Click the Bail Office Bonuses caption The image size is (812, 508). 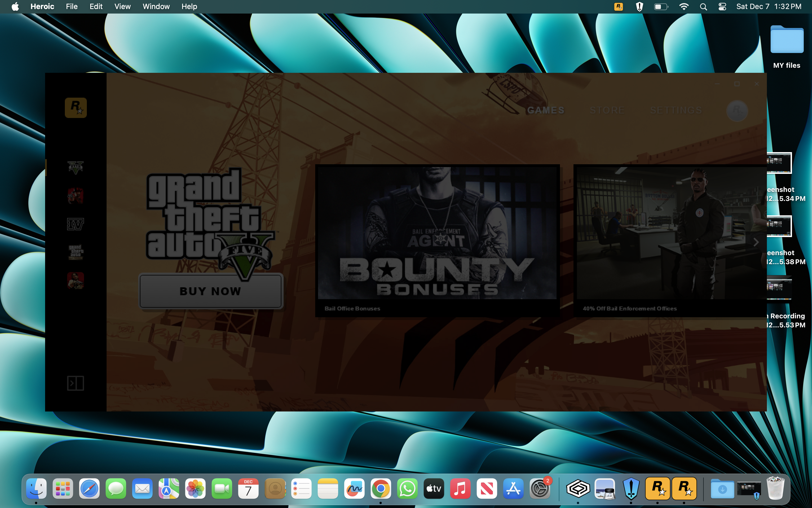pos(352,308)
